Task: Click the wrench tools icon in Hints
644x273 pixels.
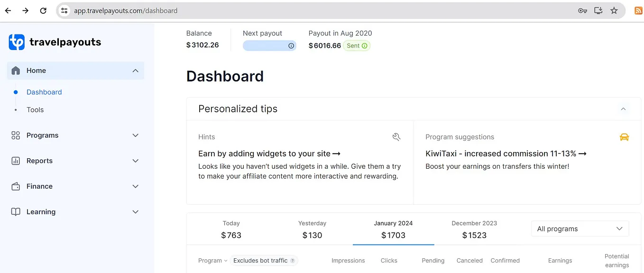Action: [396, 137]
